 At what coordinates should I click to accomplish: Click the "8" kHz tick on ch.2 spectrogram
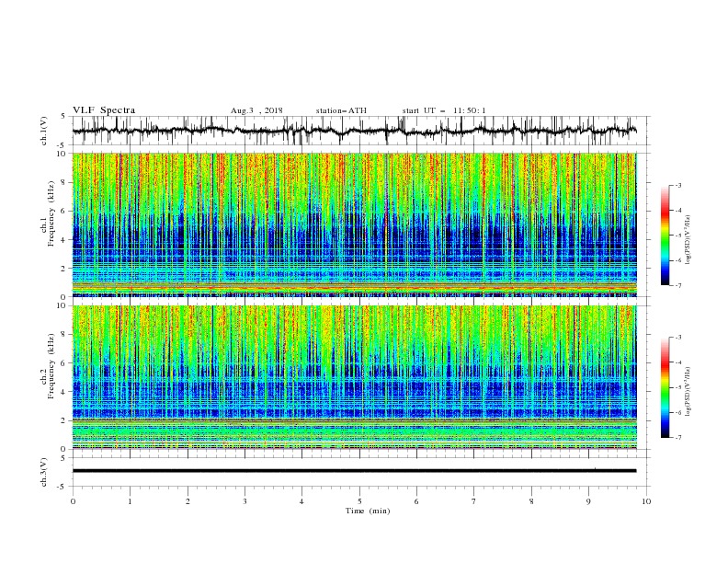64,335
